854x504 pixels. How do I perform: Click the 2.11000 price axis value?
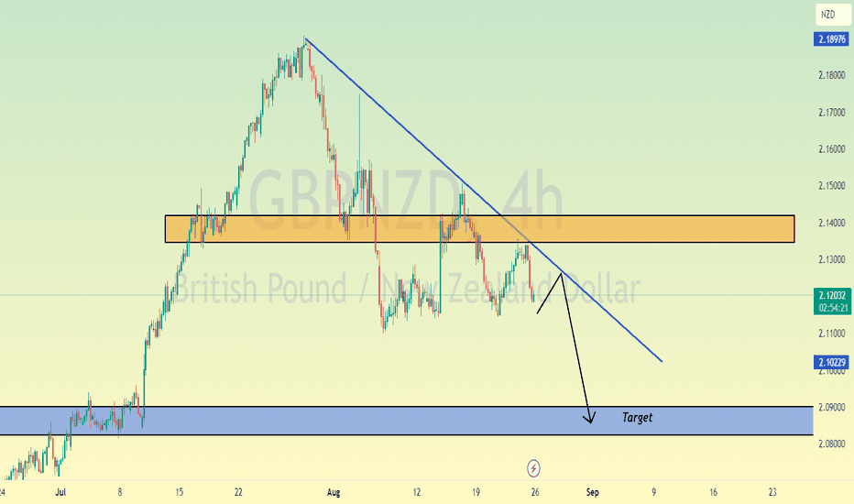[x=832, y=333]
